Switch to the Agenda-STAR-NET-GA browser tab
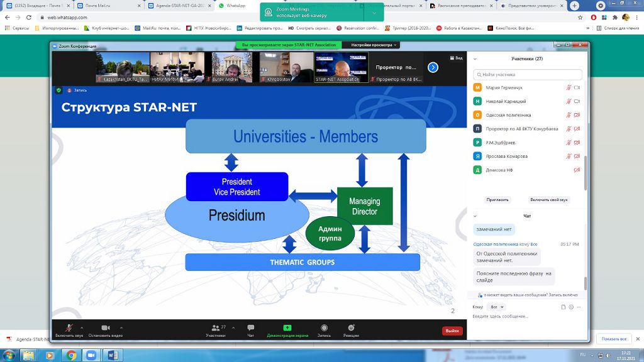 (x=180, y=6)
